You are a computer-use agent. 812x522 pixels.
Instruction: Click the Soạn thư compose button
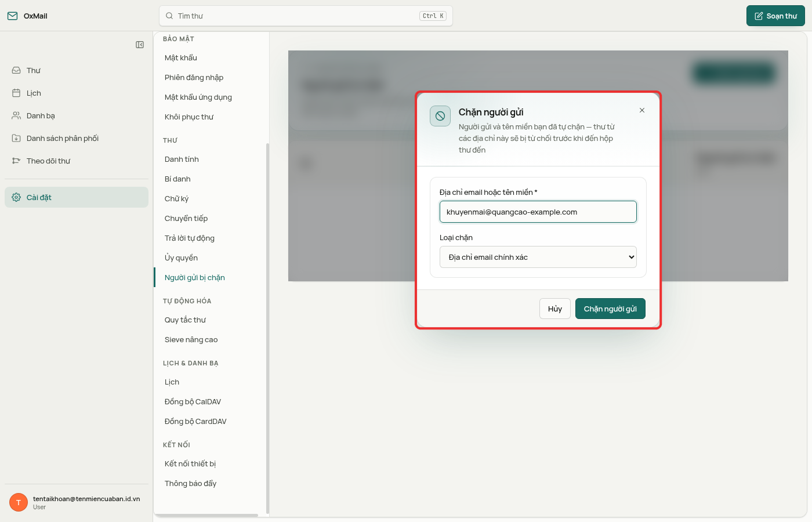(775, 16)
